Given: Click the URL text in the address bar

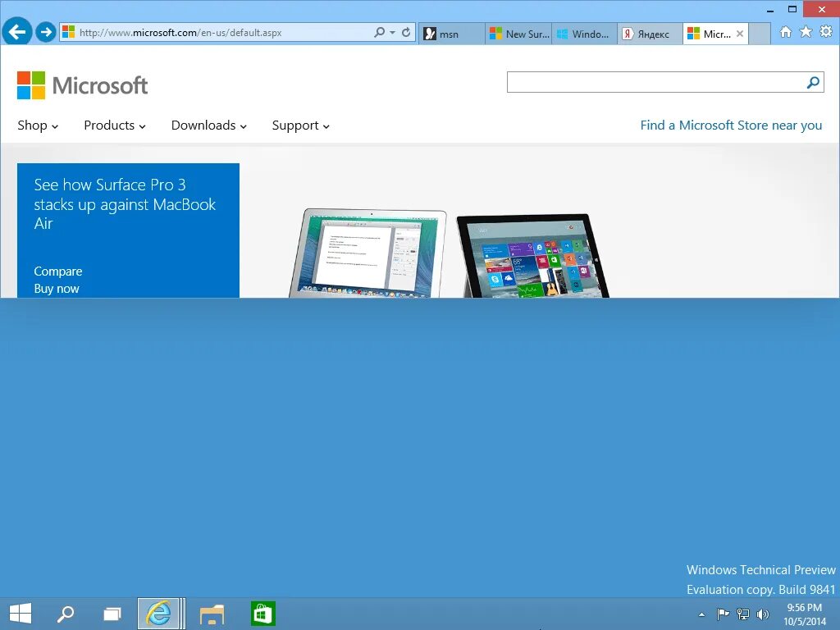Looking at the screenshot, I should 180,33.
